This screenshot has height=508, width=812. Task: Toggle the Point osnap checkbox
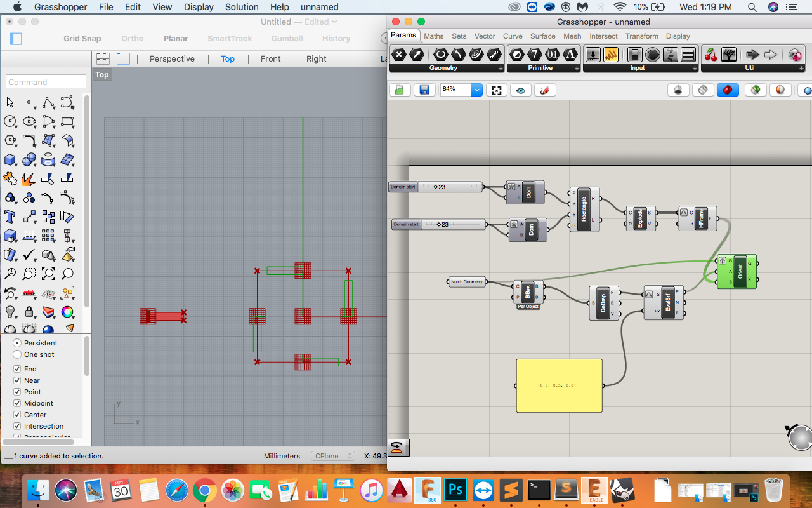(17, 392)
